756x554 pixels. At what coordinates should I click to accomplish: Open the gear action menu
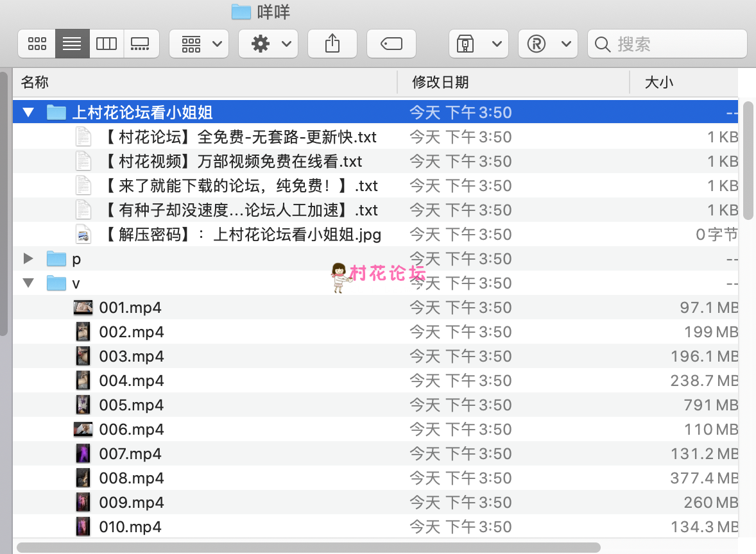coord(268,44)
